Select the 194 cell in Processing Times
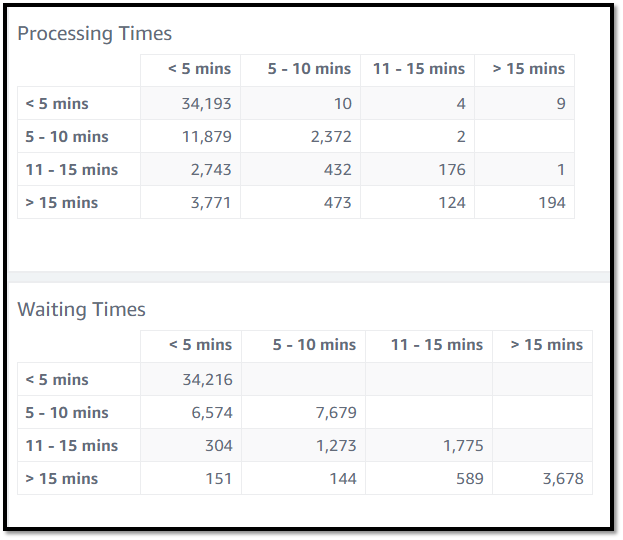This screenshot has width=623, height=540. click(x=551, y=202)
